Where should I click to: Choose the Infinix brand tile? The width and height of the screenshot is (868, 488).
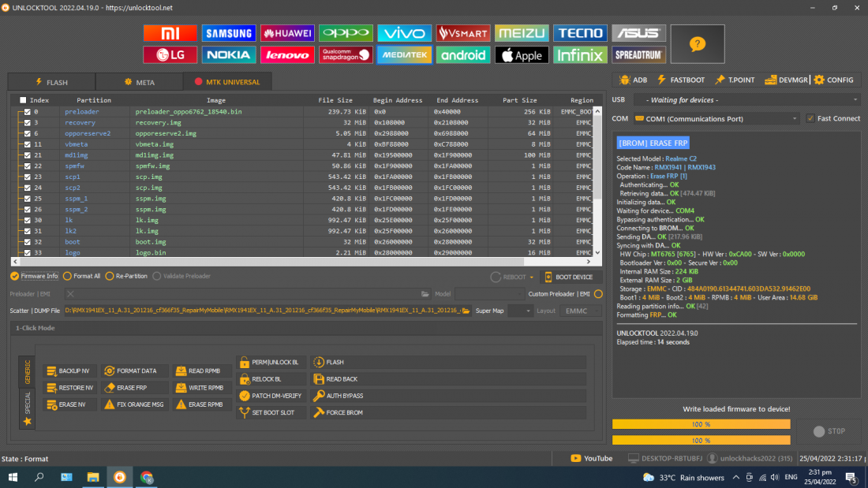click(x=580, y=54)
